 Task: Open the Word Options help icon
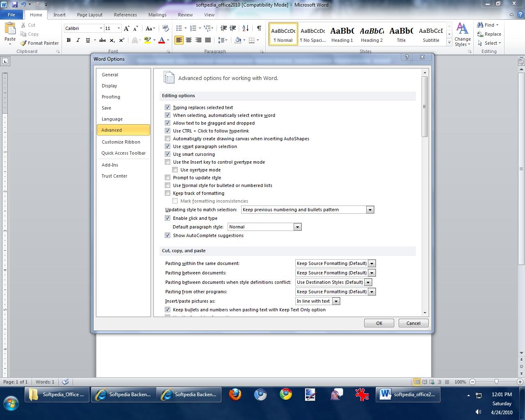pyautogui.click(x=406, y=57)
